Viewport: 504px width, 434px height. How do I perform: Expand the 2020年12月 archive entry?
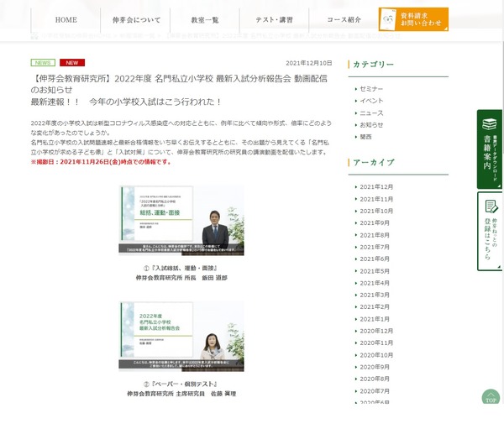pos(376,331)
